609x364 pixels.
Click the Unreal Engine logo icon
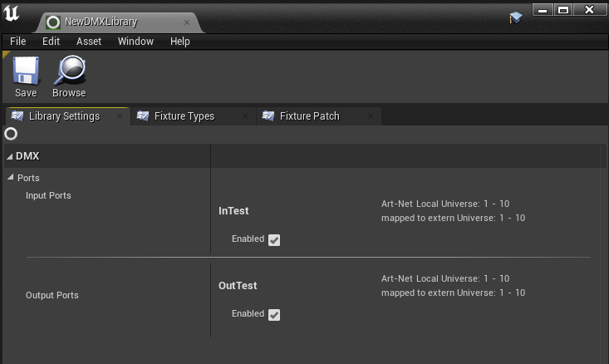click(x=12, y=17)
